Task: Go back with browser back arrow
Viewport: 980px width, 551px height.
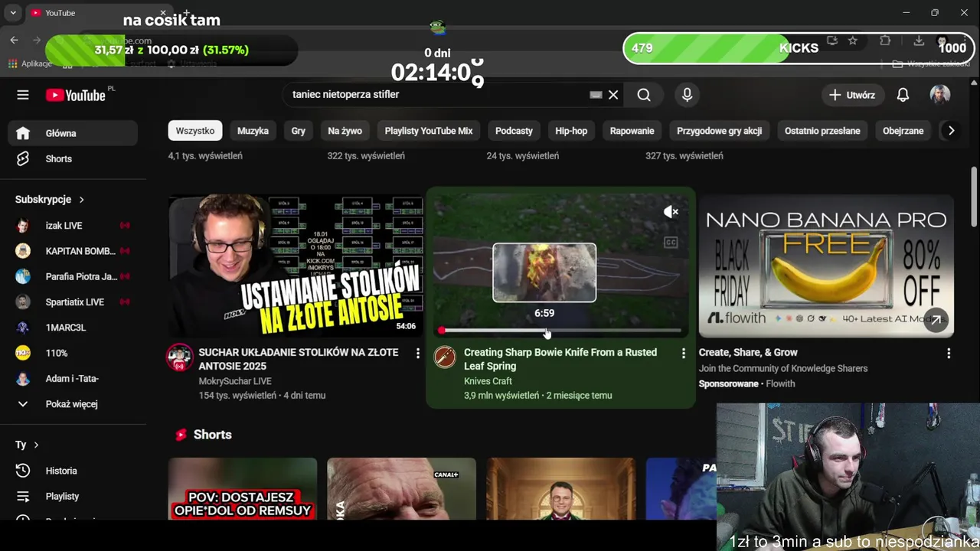Action: coord(14,40)
